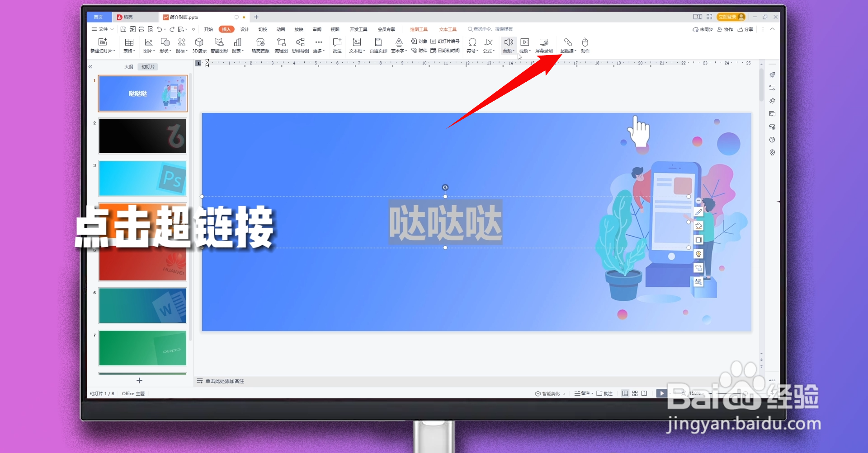Add a Comment (批注) from ribbon
Screen dimensions: 868x453
click(x=337, y=45)
